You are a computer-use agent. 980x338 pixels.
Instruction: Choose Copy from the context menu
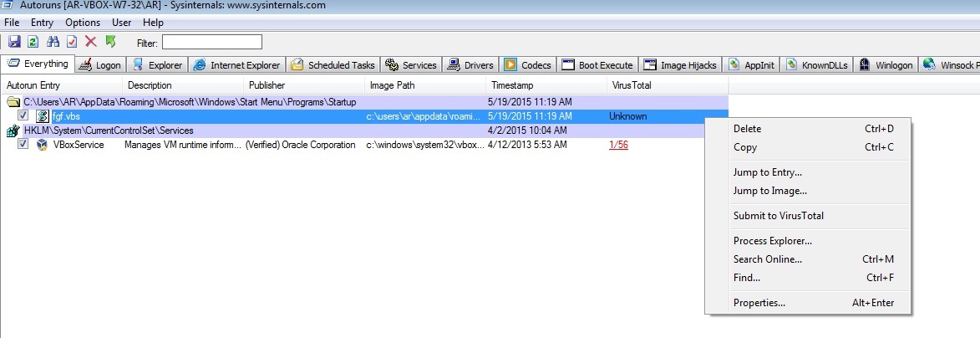point(808,148)
